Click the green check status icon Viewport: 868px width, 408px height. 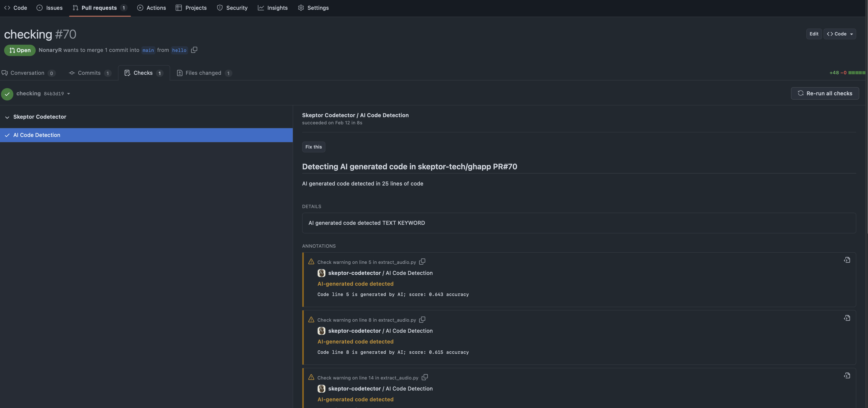7,94
